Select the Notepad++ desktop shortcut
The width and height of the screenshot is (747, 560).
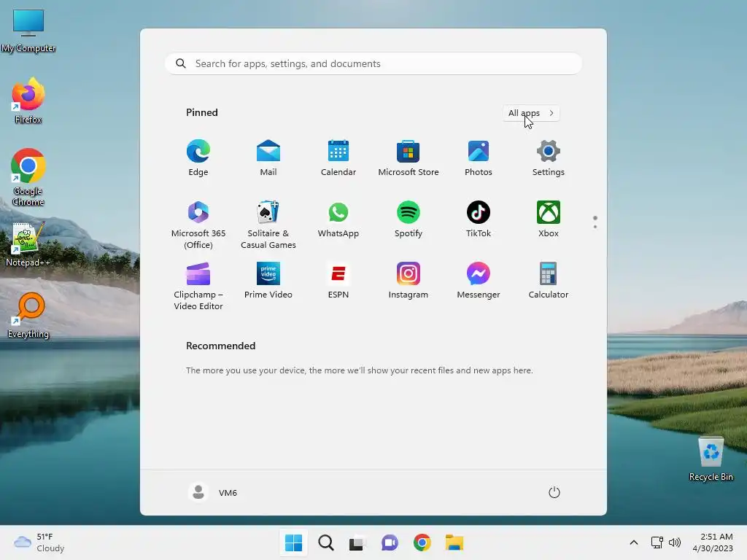pos(28,245)
